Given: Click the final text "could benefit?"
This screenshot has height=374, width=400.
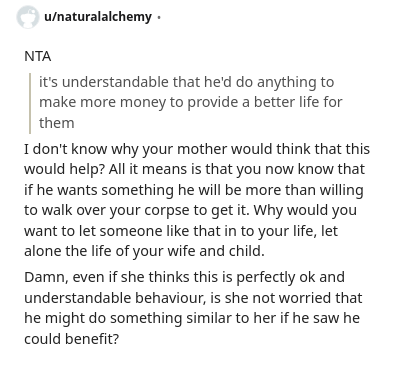Looking at the screenshot, I should click(71, 339).
